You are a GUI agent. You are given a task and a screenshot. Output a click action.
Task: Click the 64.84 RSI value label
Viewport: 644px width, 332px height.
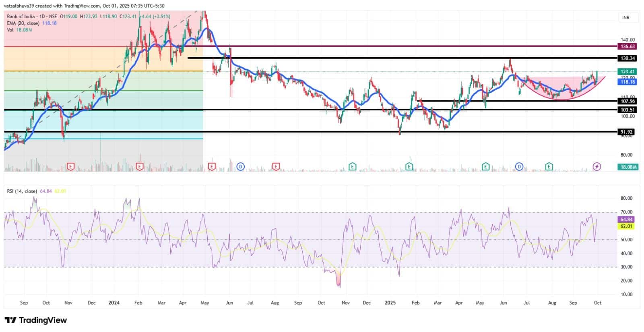click(x=626, y=220)
